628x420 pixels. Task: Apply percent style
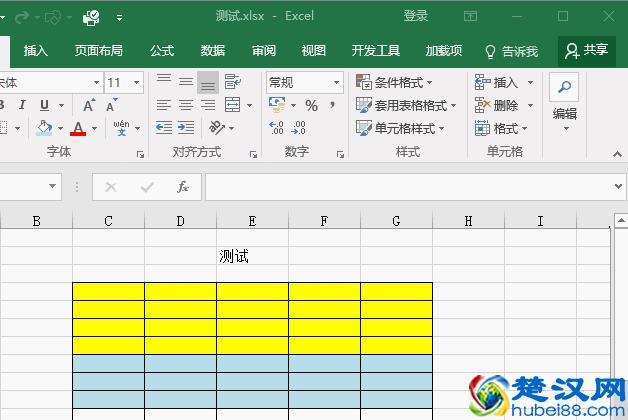[311, 106]
